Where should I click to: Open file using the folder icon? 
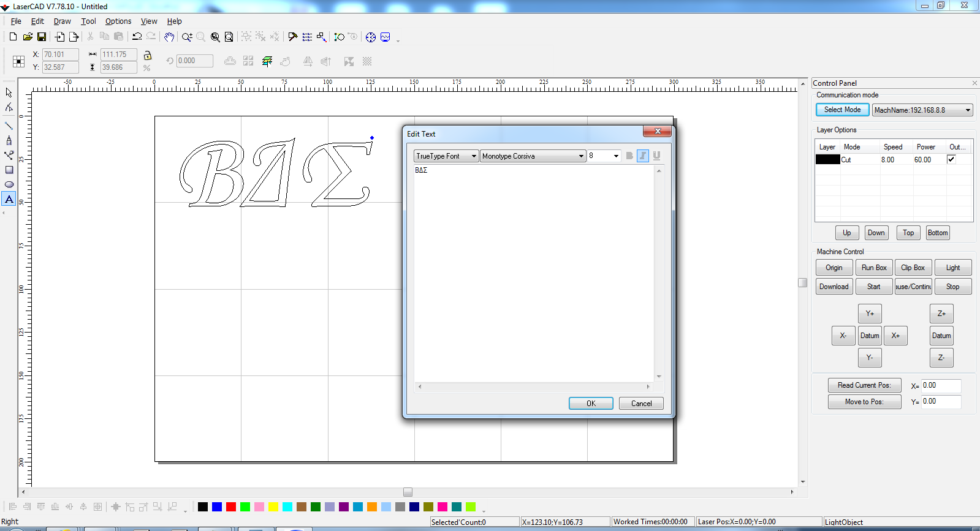pos(28,37)
